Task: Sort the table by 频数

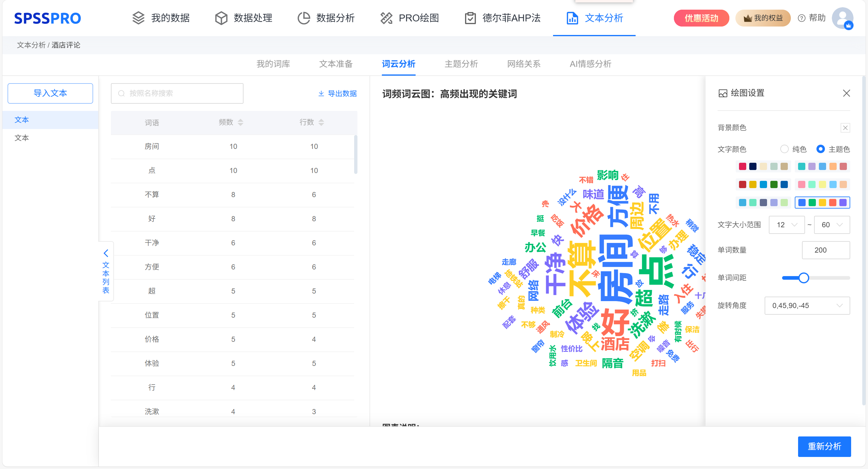Action: tap(240, 122)
